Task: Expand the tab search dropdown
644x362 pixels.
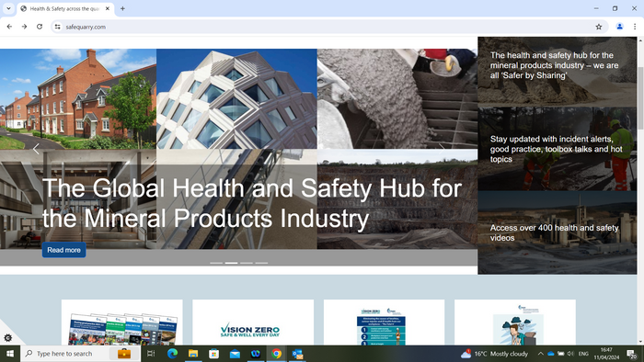Action: 8,8
